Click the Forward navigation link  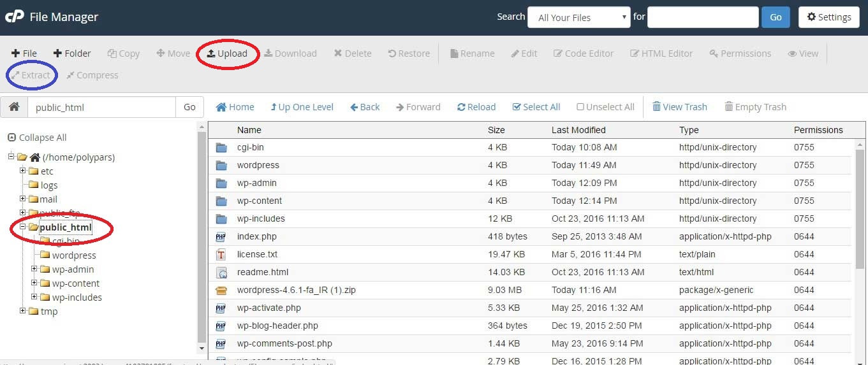[418, 107]
